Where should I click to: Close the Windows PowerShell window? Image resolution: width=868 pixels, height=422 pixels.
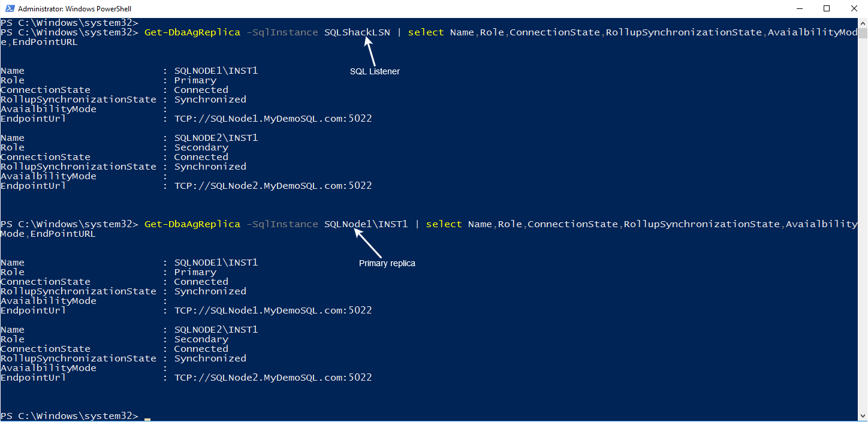pos(854,9)
